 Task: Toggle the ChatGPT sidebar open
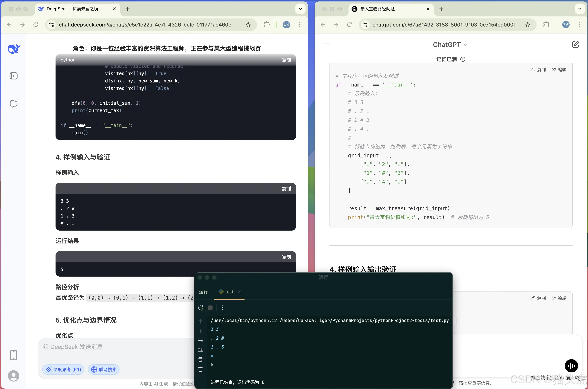click(x=327, y=45)
